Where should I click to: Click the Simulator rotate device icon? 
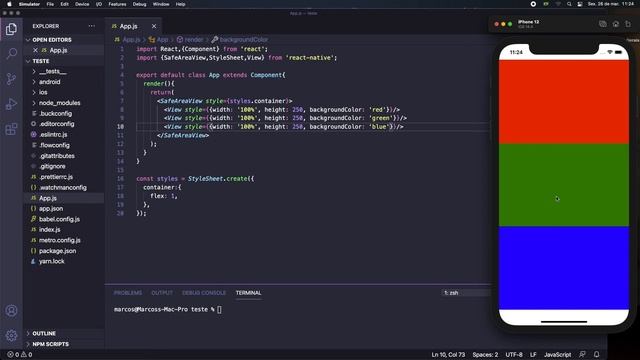(628, 24)
